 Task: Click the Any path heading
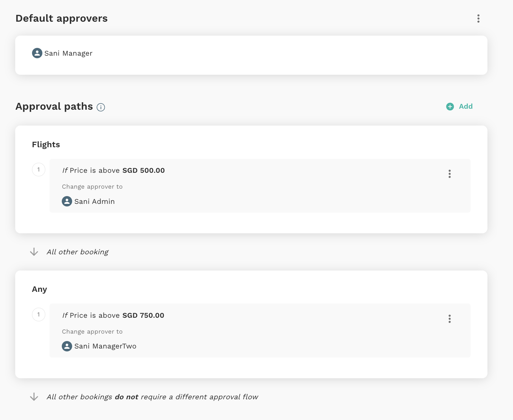point(39,289)
